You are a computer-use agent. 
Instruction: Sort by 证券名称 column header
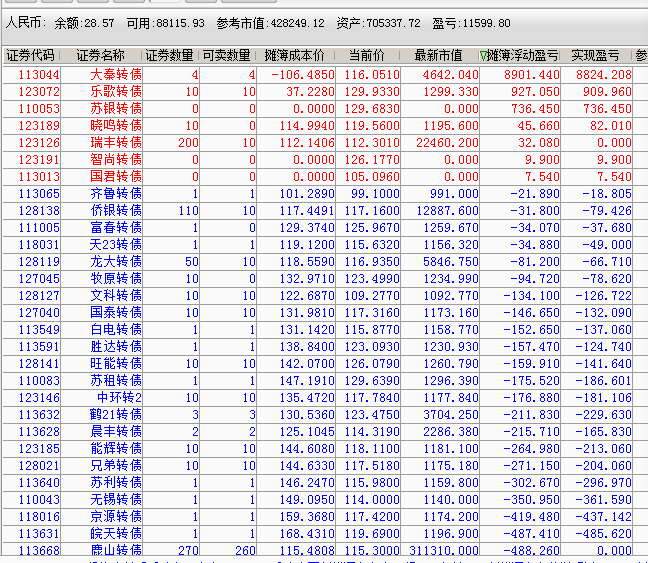(100, 55)
